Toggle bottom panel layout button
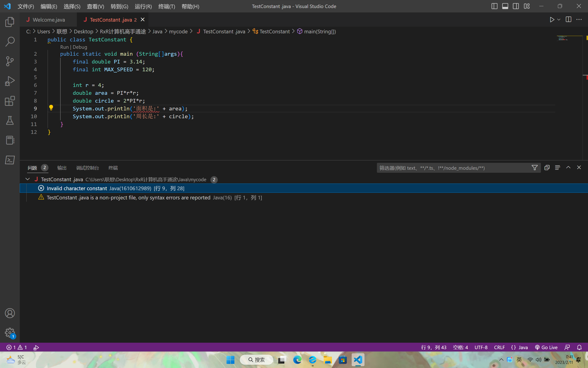Image resolution: width=588 pixels, height=368 pixels. 505,6
